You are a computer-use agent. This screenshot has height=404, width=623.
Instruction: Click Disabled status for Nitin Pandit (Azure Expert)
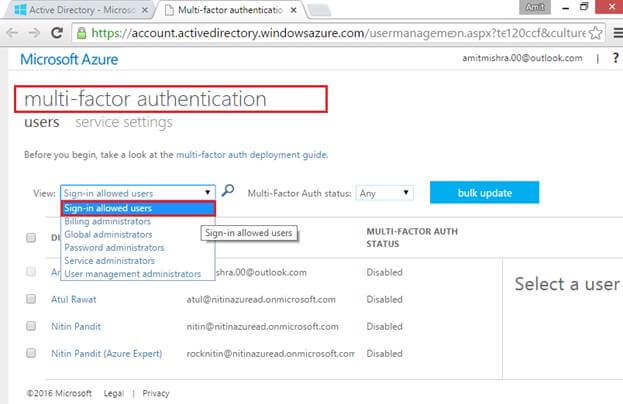pyautogui.click(x=384, y=354)
